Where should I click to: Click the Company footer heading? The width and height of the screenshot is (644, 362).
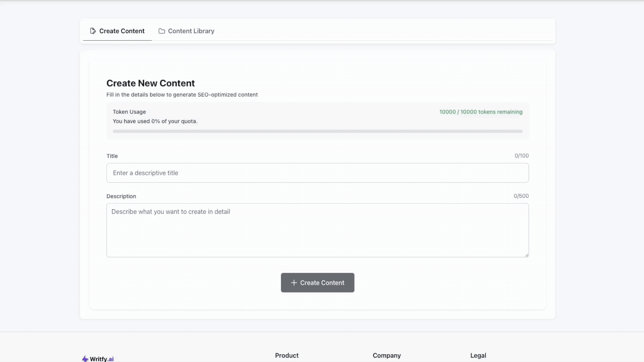click(386, 355)
